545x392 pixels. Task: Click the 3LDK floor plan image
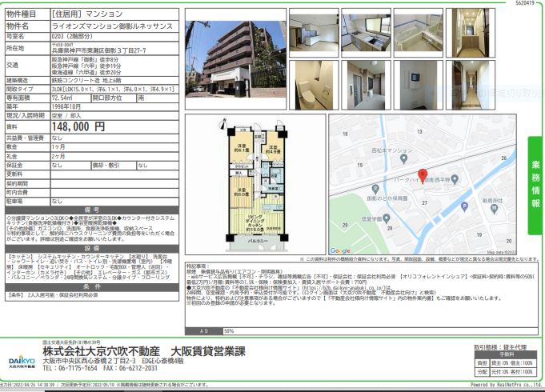[x=255, y=186]
